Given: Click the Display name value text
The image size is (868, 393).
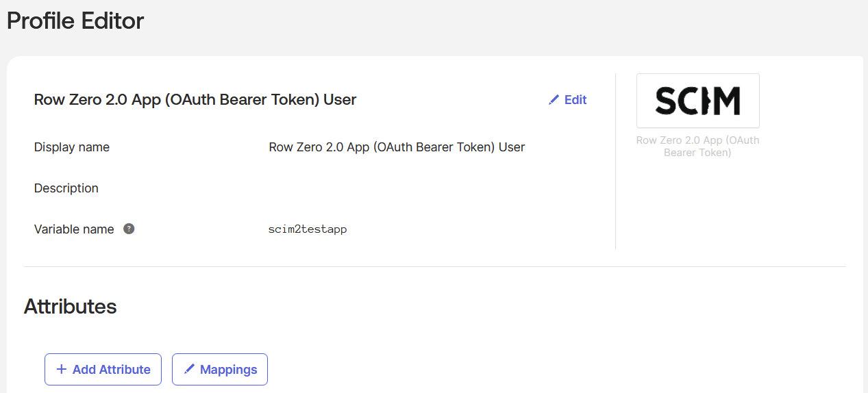Looking at the screenshot, I should [397, 147].
